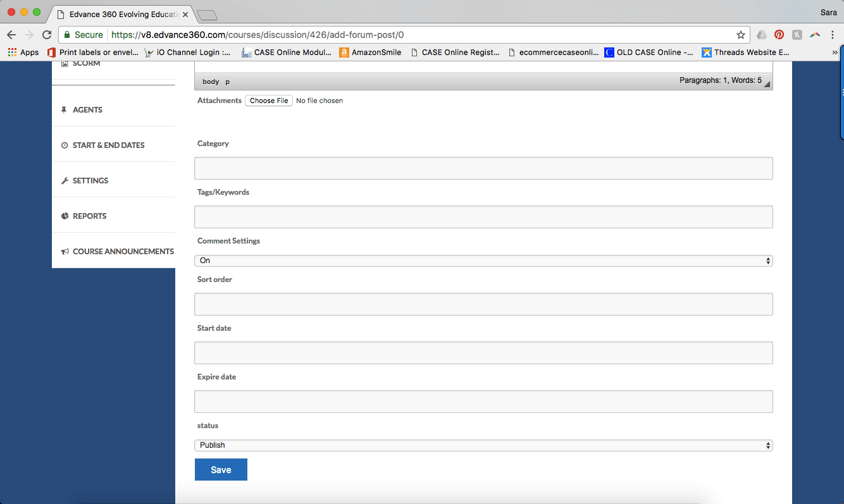
Task: Click the Category input field
Action: (483, 168)
